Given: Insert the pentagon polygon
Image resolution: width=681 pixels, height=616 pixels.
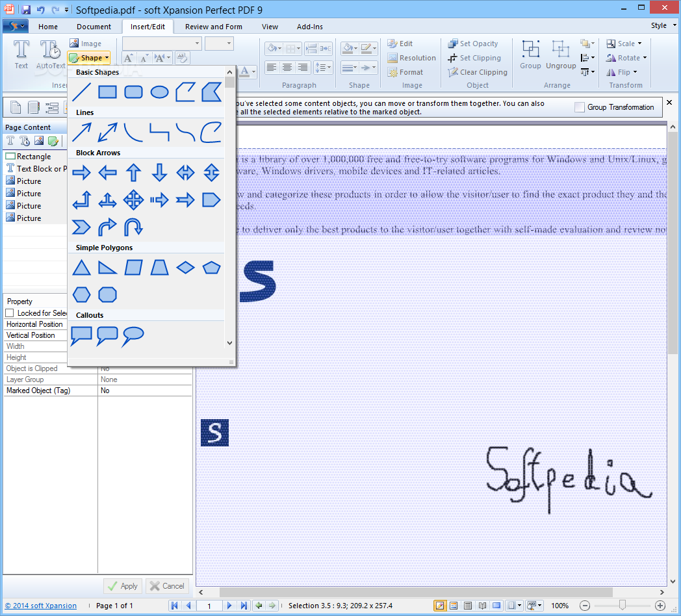Looking at the screenshot, I should click(211, 268).
